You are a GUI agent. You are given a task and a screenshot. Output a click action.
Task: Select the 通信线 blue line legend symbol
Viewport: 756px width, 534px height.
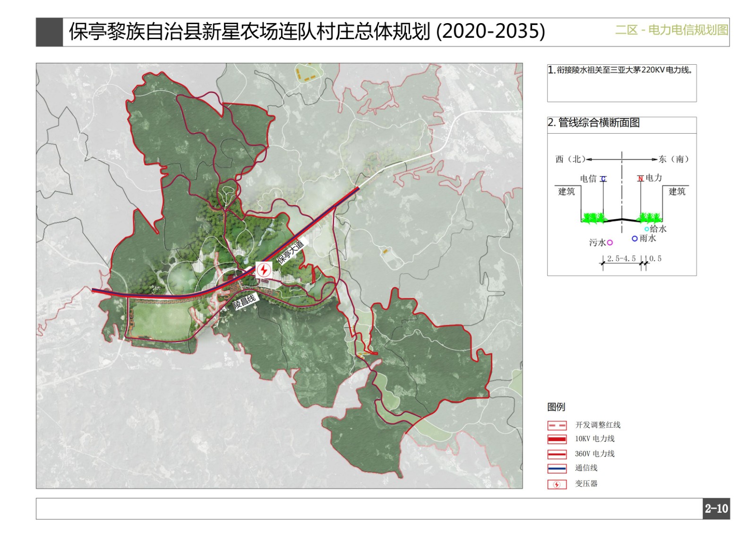[557, 468]
